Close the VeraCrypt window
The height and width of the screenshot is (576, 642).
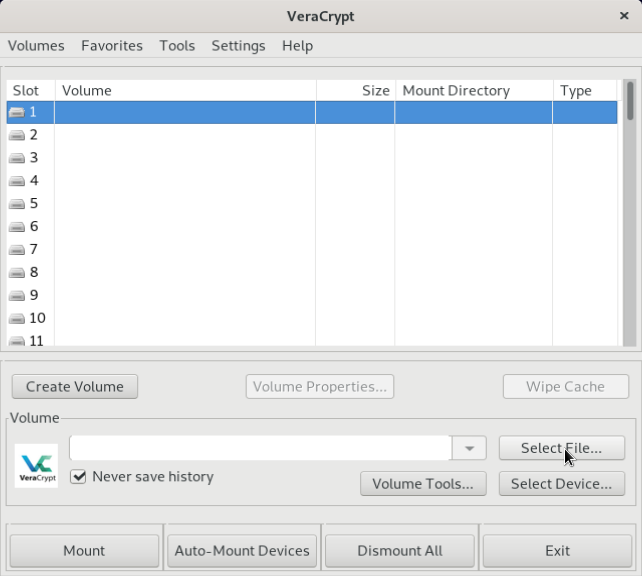[624, 16]
